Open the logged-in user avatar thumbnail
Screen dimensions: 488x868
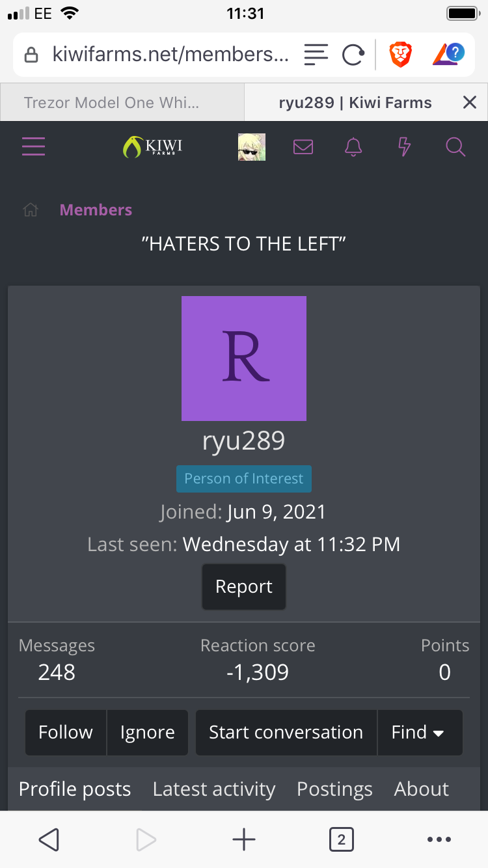point(251,147)
